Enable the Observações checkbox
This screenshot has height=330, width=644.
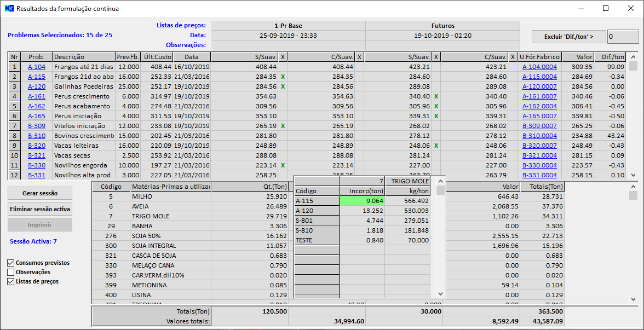click(x=11, y=273)
